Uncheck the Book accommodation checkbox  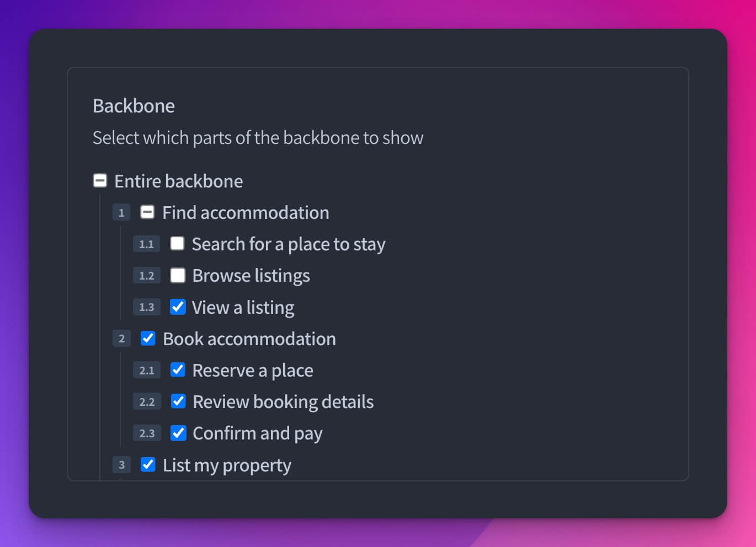148,338
